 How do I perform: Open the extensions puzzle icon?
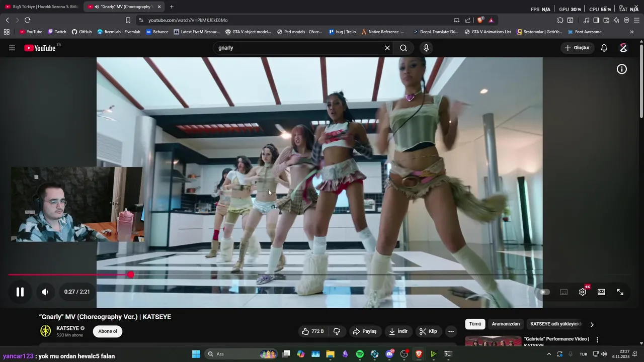pos(560,20)
